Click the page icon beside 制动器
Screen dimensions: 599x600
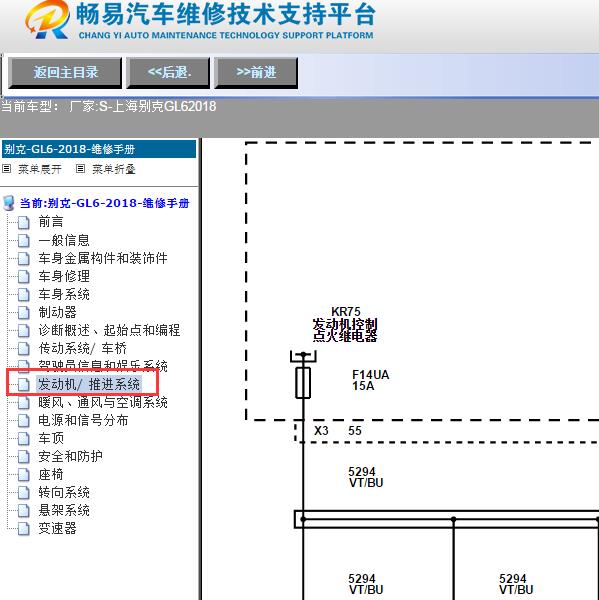click(x=24, y=312)
